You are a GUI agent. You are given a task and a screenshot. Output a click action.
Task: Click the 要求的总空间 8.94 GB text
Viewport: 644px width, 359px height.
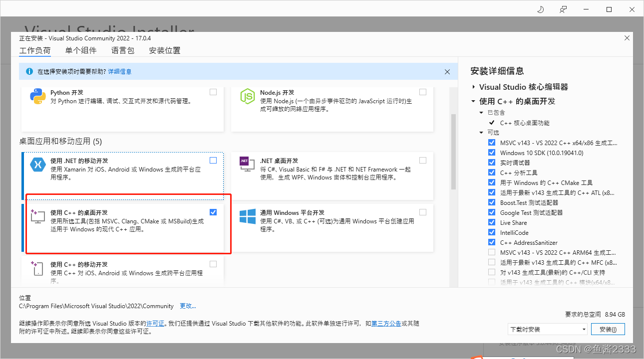(x=595, y=315)
